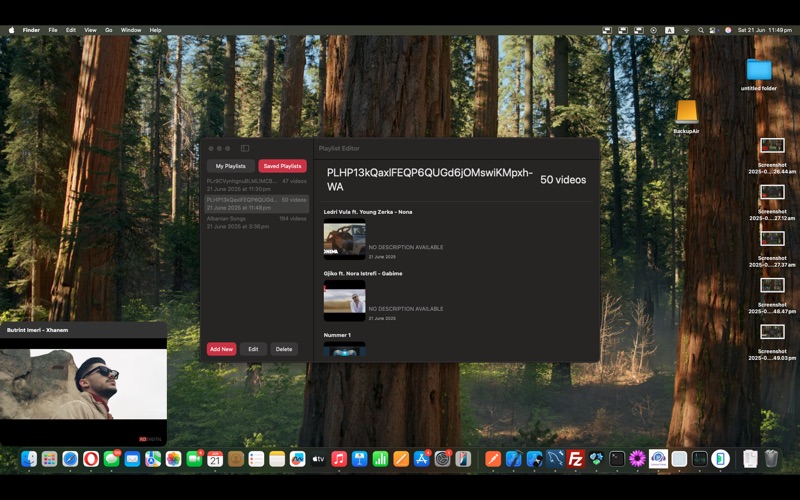The image size is (800, 500).
Task: Open Contacts from the dock
Action: click(x=236, y=459)
